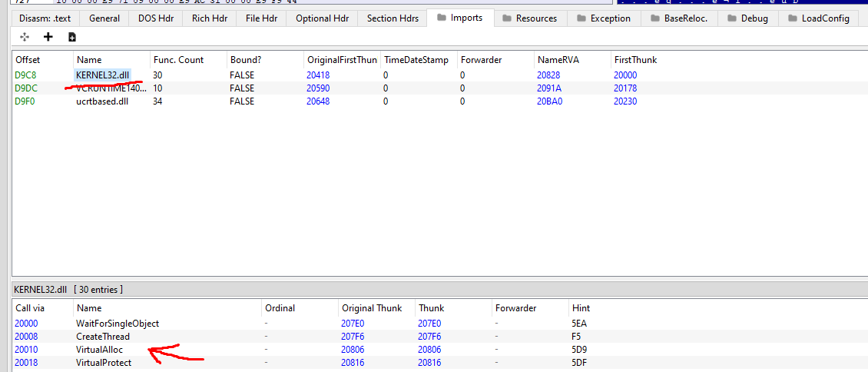Follow NameRVA value 2091A
Image resolution: width=868 pixels, height=372 pixels.
pos(549,88)
